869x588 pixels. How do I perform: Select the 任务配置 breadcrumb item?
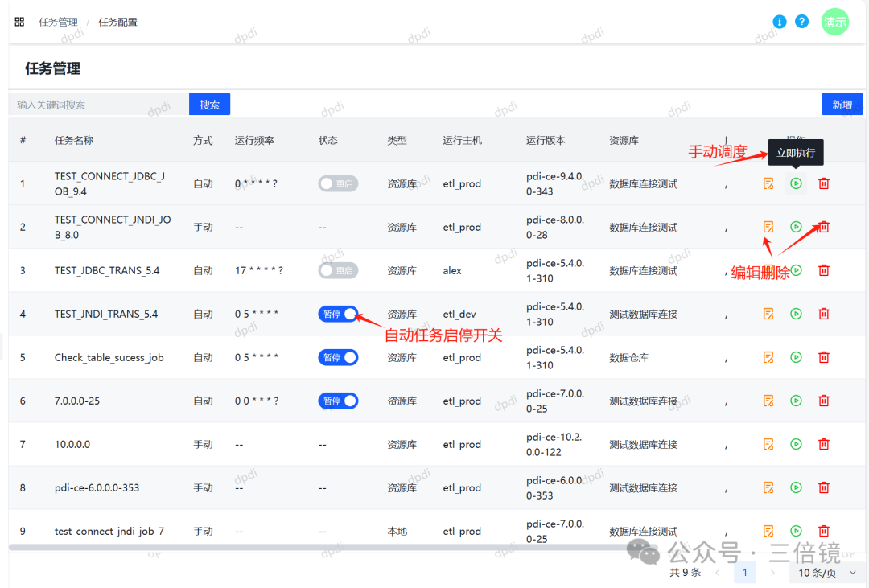[117, 22]
